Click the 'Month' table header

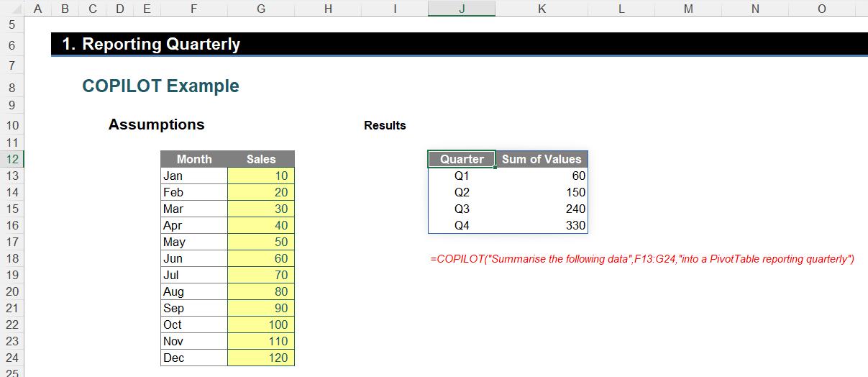pos(194,159)
